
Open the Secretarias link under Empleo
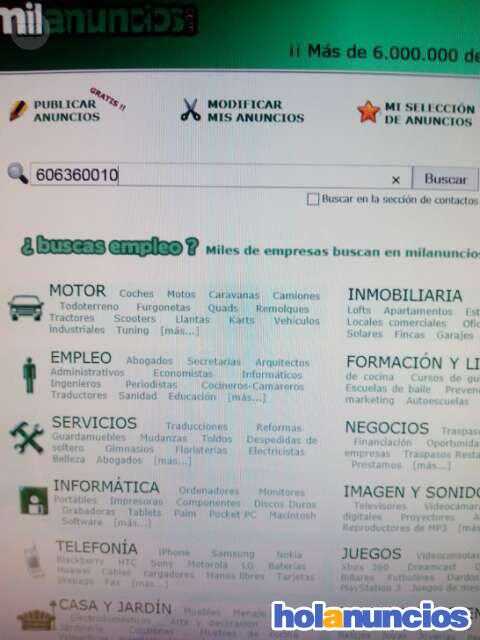point(214,362)
